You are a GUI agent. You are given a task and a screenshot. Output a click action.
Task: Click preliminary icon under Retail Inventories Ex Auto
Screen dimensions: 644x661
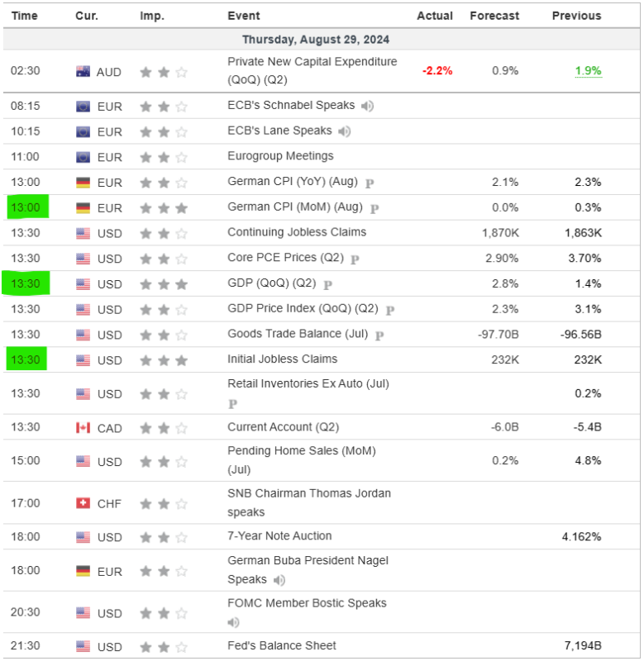(x=233, y=404)
